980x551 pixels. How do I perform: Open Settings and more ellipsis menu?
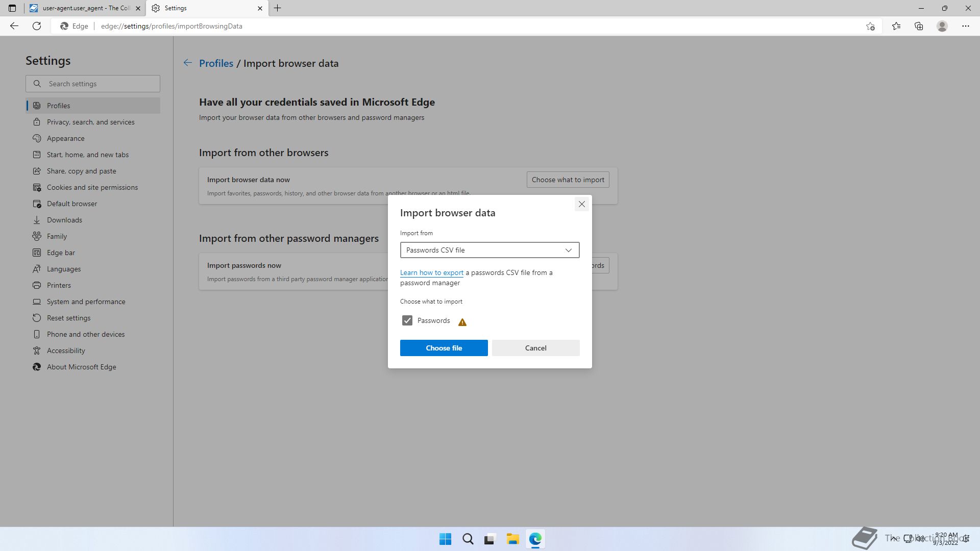point(965,26)
